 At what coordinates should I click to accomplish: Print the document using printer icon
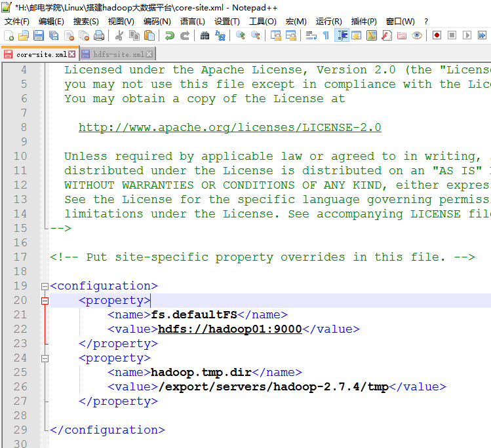pyautogui.click(x=99, y=35)
